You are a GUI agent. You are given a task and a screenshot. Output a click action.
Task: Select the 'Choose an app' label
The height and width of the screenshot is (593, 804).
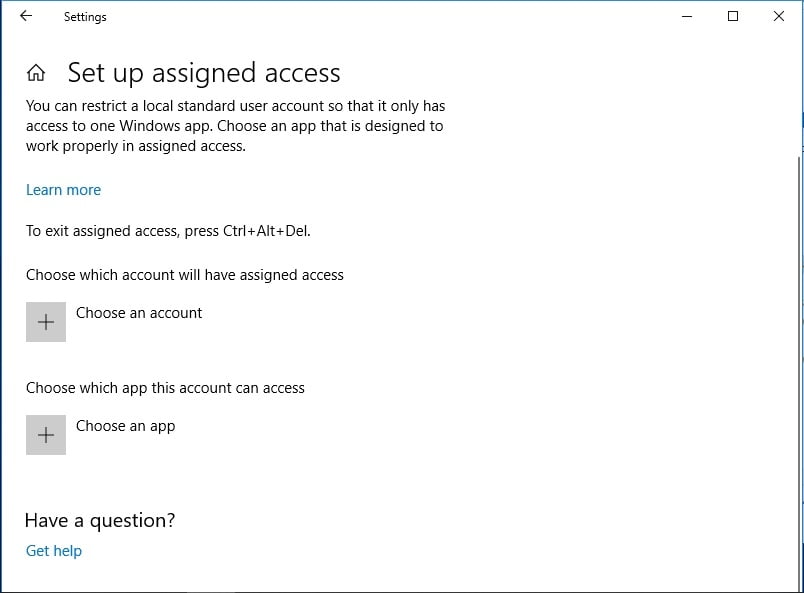coord(125,426)
